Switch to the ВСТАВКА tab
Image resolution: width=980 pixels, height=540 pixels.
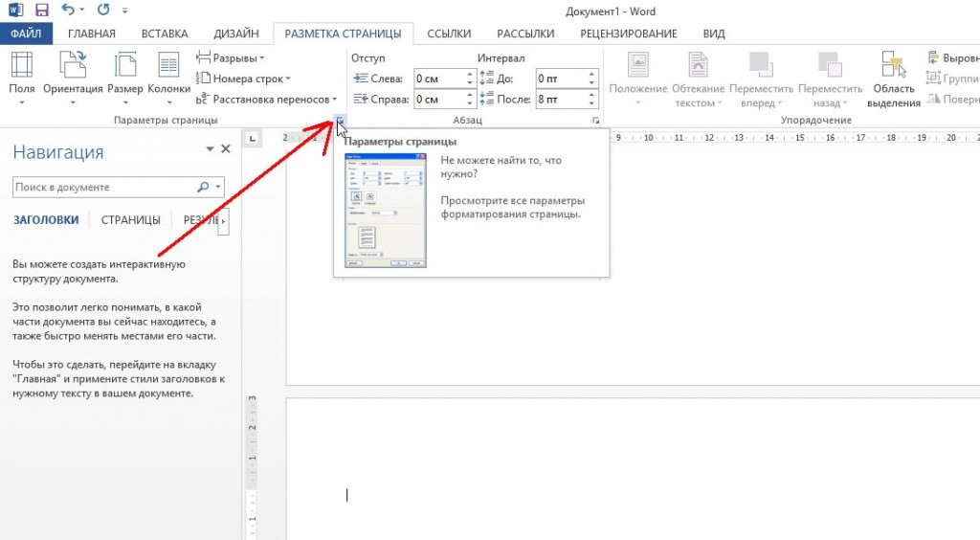pyautogui.click(x=165, y=34)
